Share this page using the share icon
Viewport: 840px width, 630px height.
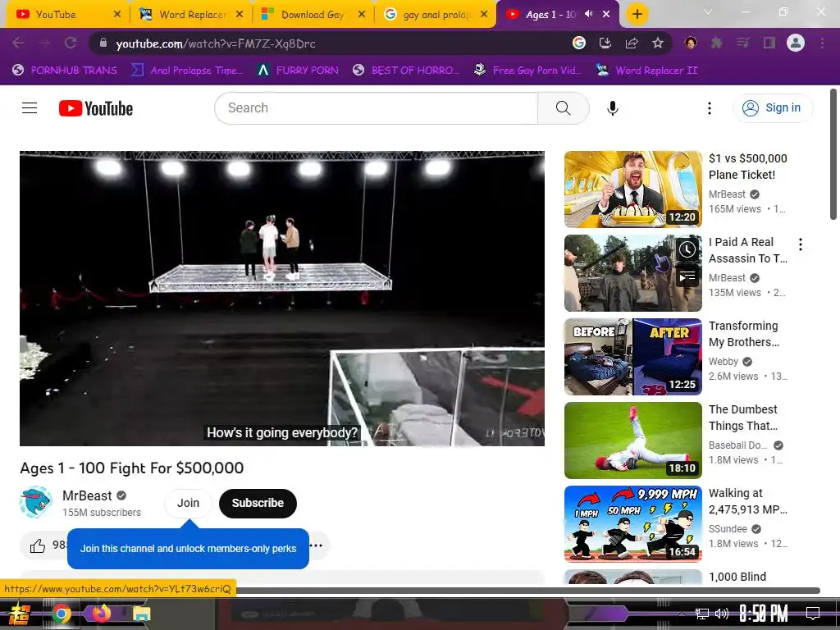coord(632,43)
